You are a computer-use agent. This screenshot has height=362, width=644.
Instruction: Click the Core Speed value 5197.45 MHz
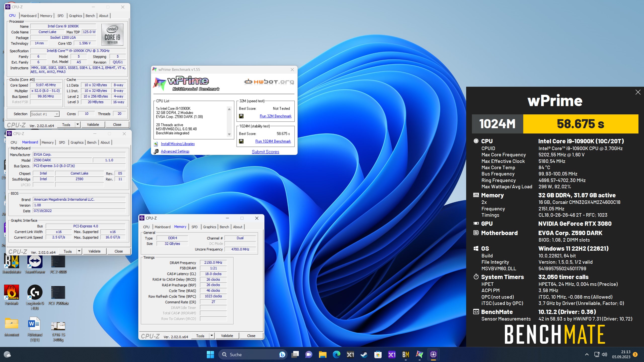click(46, 85)
